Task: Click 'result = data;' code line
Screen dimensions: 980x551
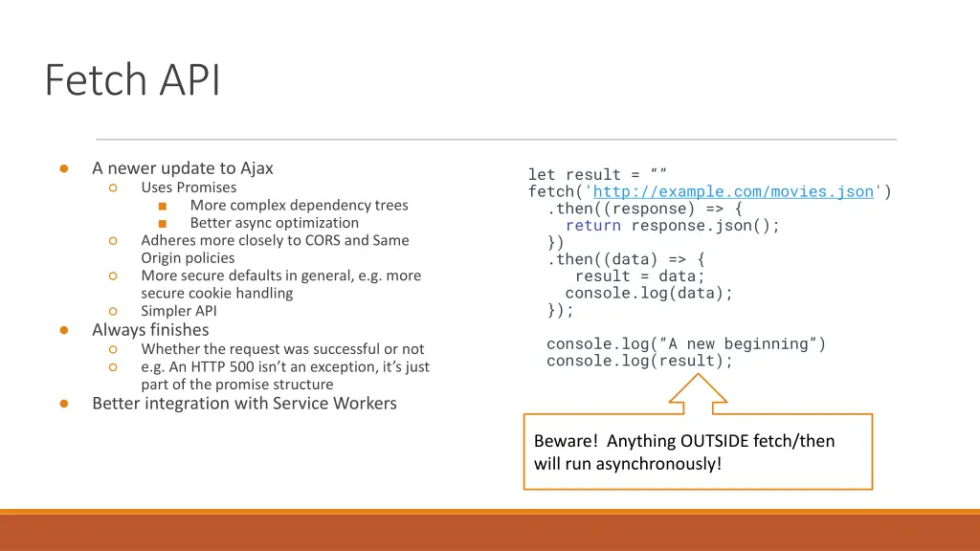Action: pyautogui.click(x=639, y=276)
